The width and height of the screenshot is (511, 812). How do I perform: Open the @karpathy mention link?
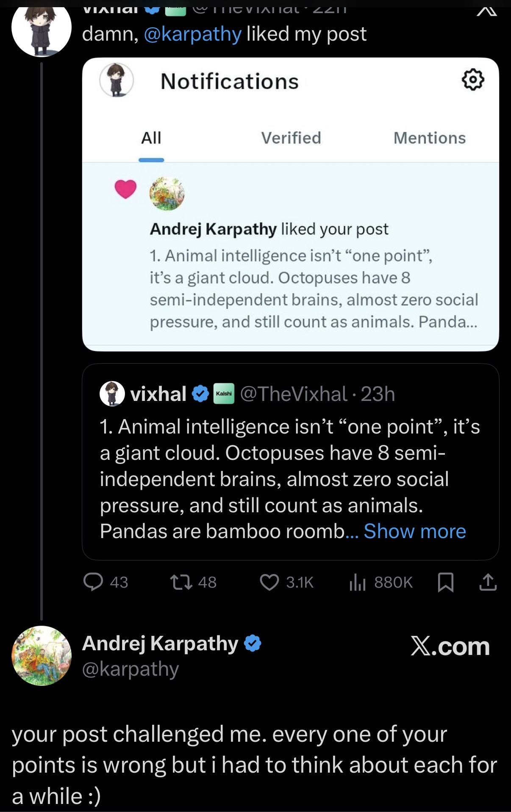(x=193, y=34)
